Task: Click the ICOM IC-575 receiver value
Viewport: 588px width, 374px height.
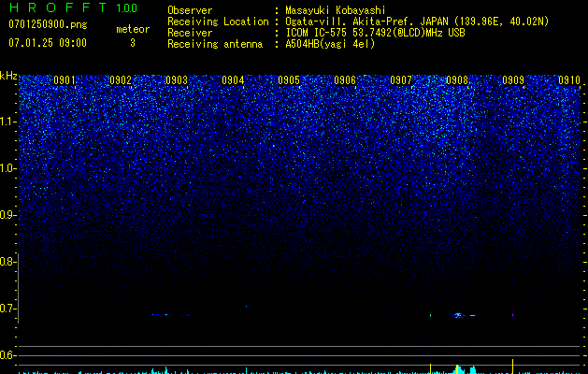Action: point(375,33)
